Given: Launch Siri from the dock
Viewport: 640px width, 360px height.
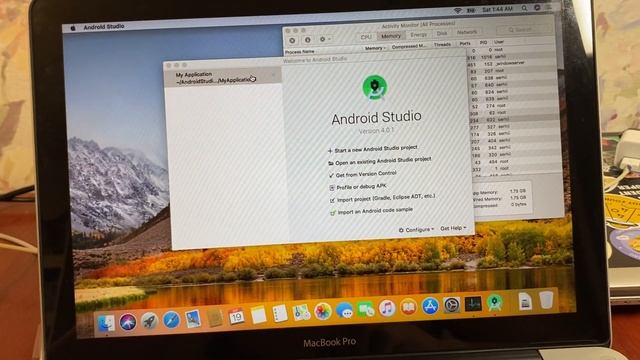Looking at the screenshot, I should pyautogui.click(x=128, y=322).
